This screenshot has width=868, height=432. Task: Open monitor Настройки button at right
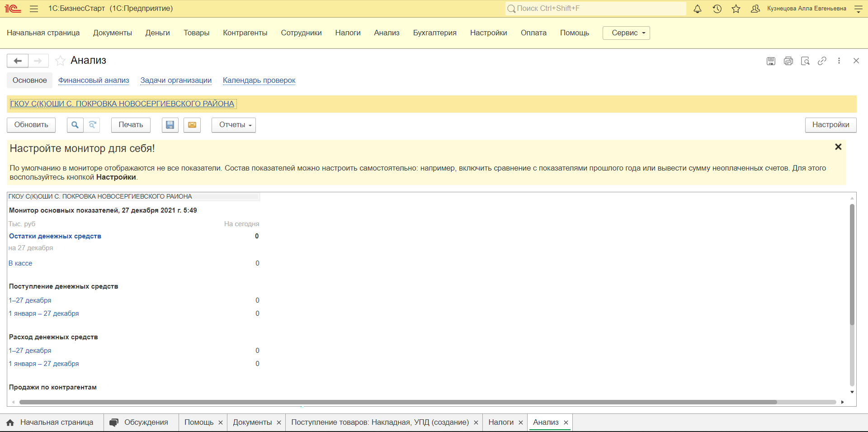point(831,125)
